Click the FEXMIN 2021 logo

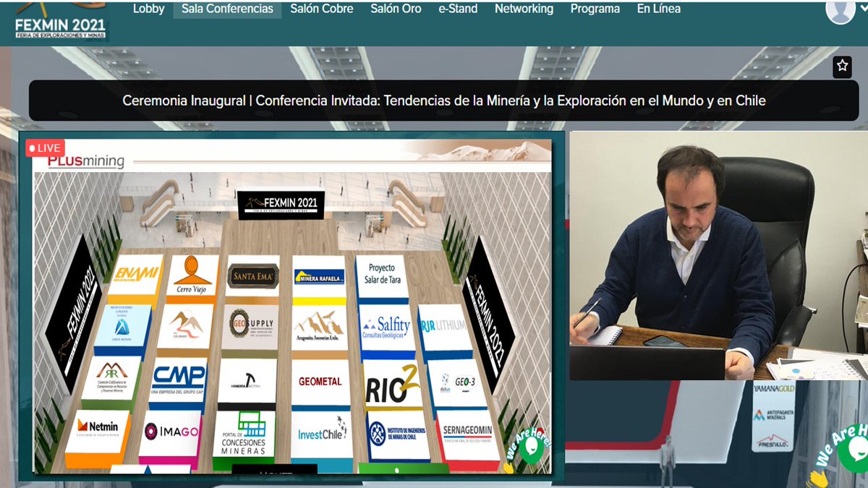(x=61, y=20)
